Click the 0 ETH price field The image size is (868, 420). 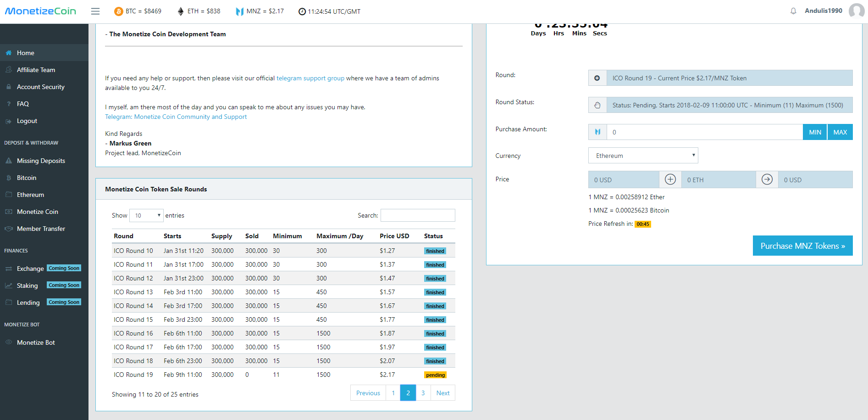pos(719,179)
